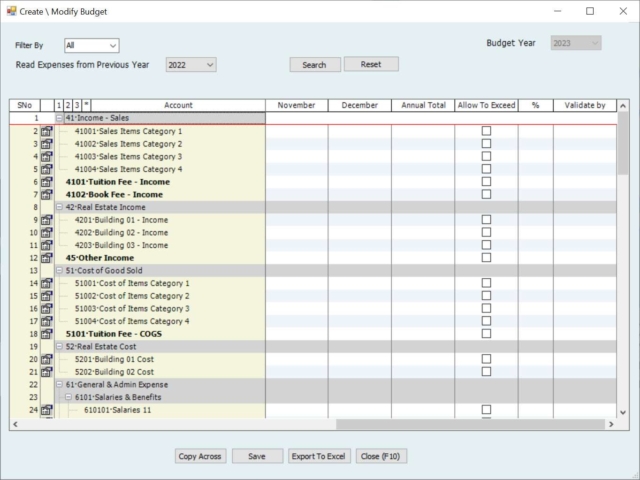640x480 pixels.
Task: Tick Allow To Exceed for 51002 Cost of Items Category 2
Action: point(486,295)
